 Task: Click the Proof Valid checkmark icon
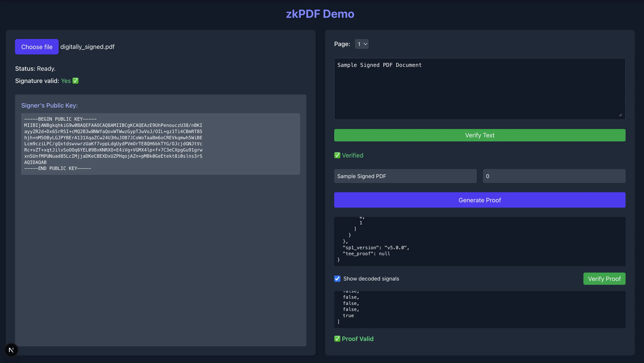click(337, 339)
